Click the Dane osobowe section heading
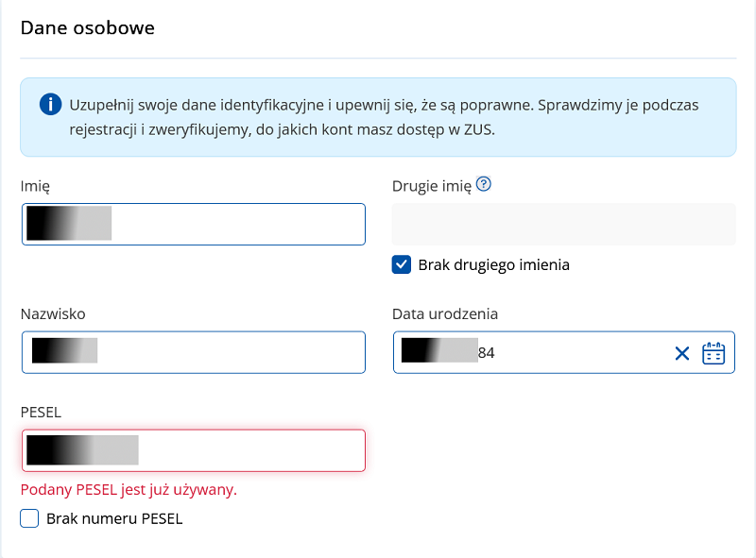This screenshot has width=756, height=558. tap(87, 28)
